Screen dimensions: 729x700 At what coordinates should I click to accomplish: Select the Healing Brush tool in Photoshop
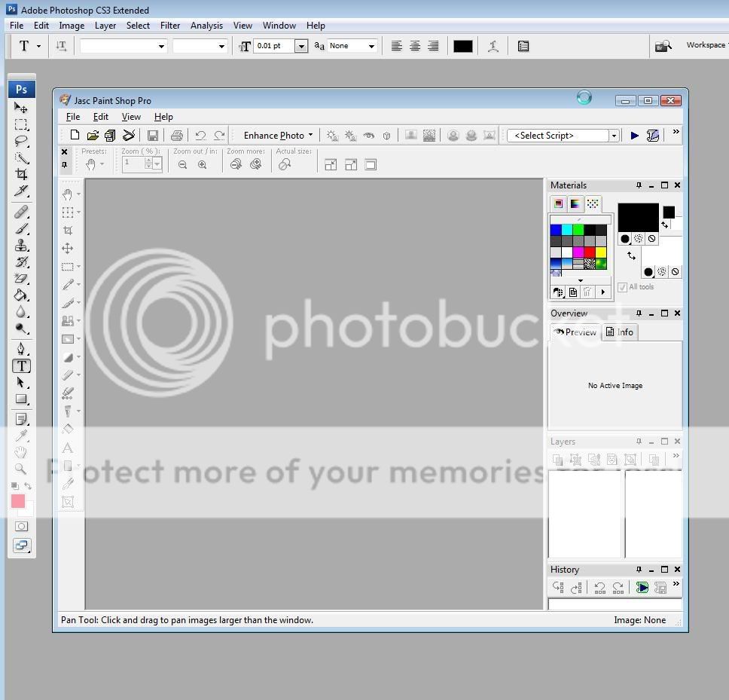pyautogui.click(x=21, y=212)
